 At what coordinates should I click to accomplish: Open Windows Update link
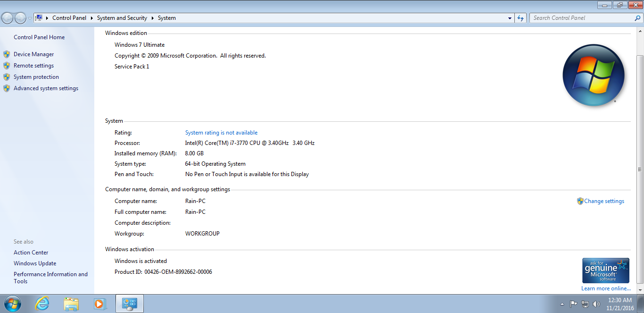(35, 263)
